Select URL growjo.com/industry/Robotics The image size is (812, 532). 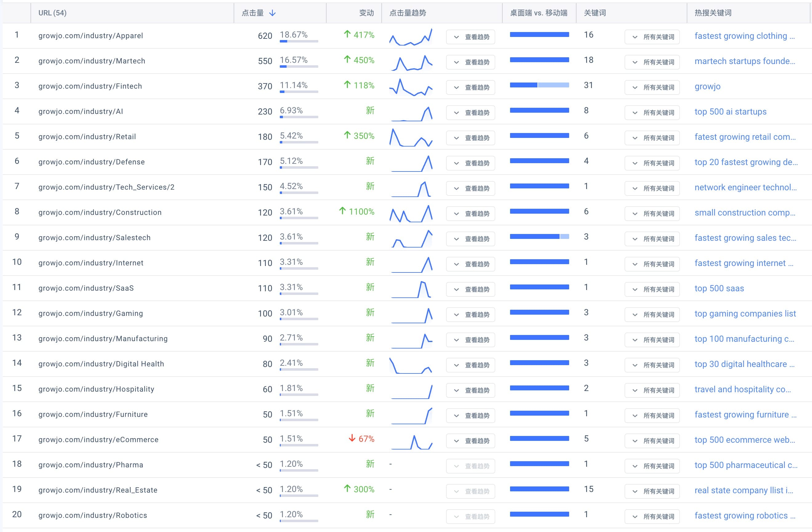(x=93, y=515)
